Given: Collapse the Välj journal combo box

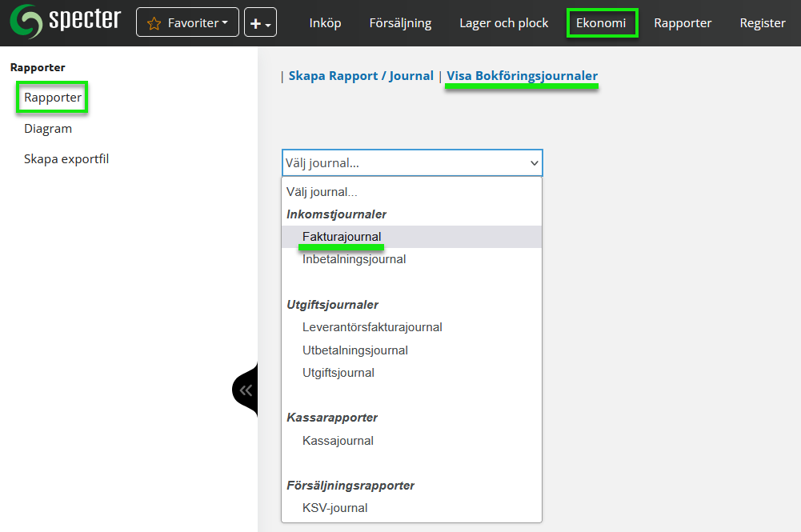Looking at the screenshot, I should coord(411,163).
